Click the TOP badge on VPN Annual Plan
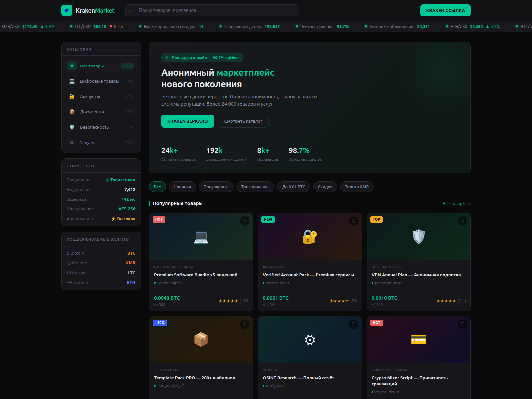532x399 pixels. [376, 219]
